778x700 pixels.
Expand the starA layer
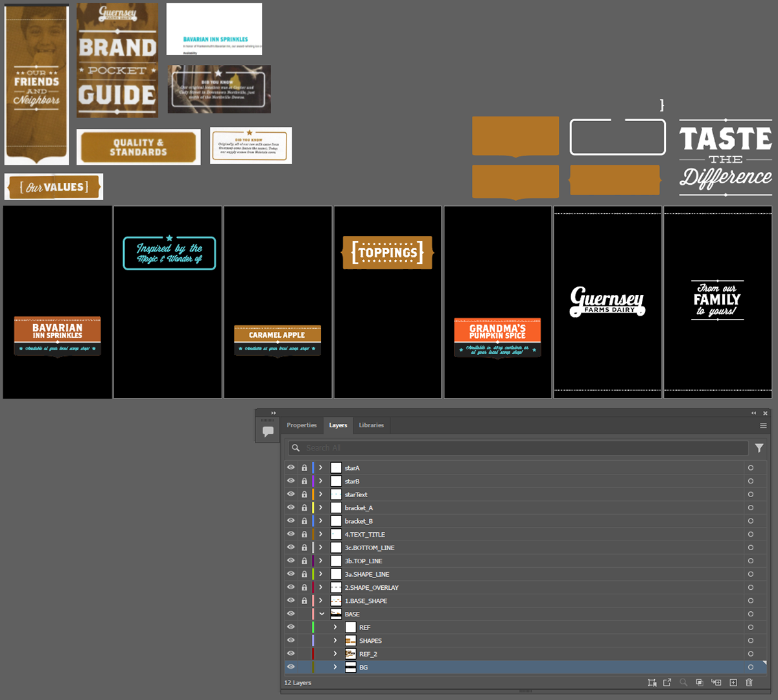[x=321, y=468]
